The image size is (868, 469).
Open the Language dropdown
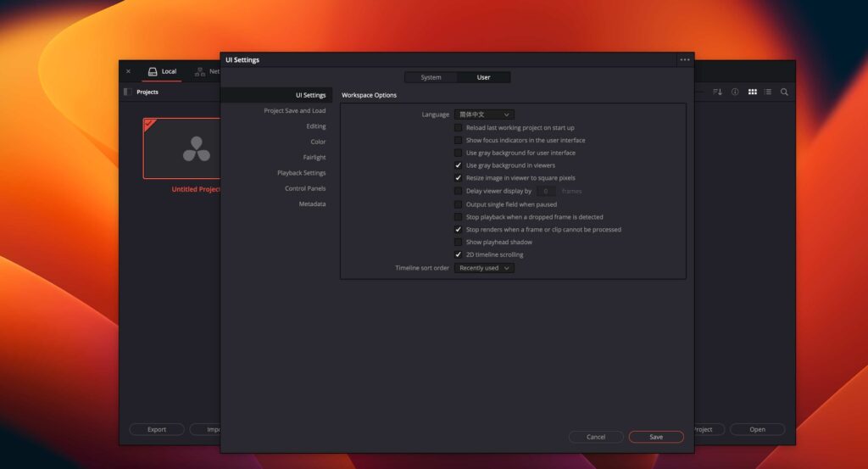[484, 114]
